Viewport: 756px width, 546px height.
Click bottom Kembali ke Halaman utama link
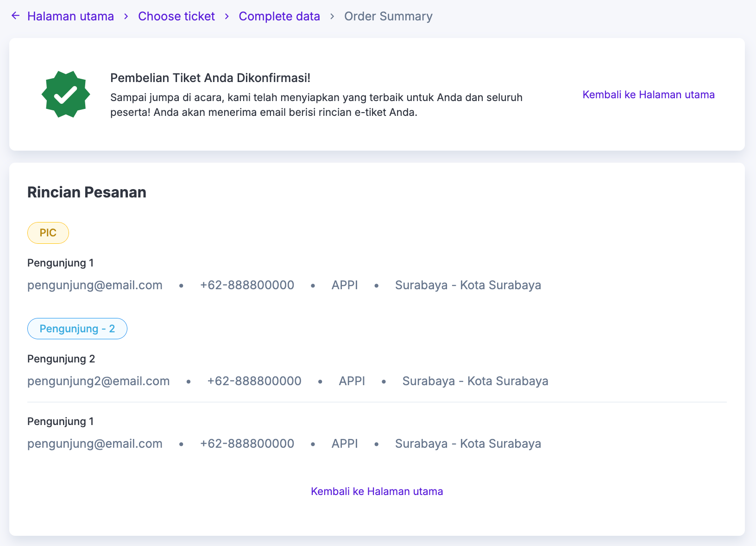point(377,491)
